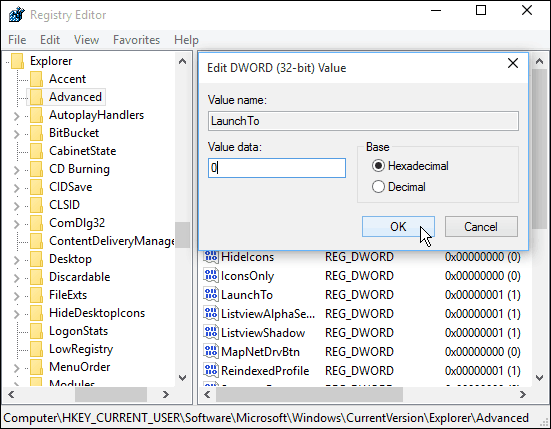Select the Accent folder icon

click(36, 79)
